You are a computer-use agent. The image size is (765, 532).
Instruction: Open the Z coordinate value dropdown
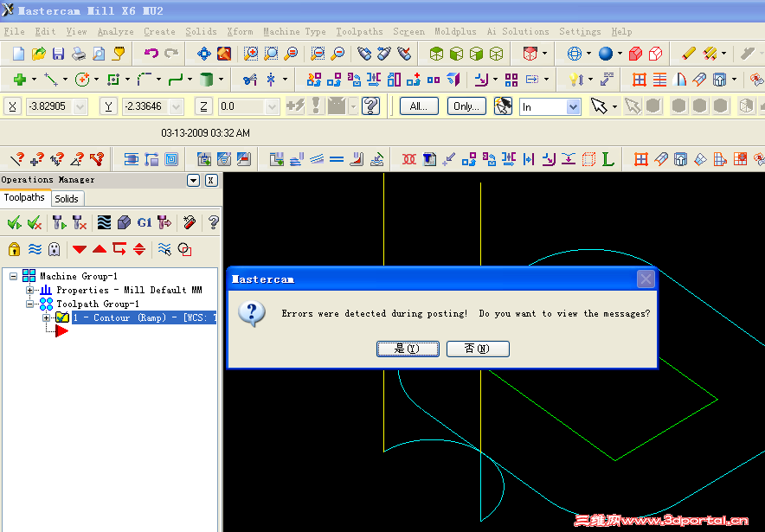[272, 106]
